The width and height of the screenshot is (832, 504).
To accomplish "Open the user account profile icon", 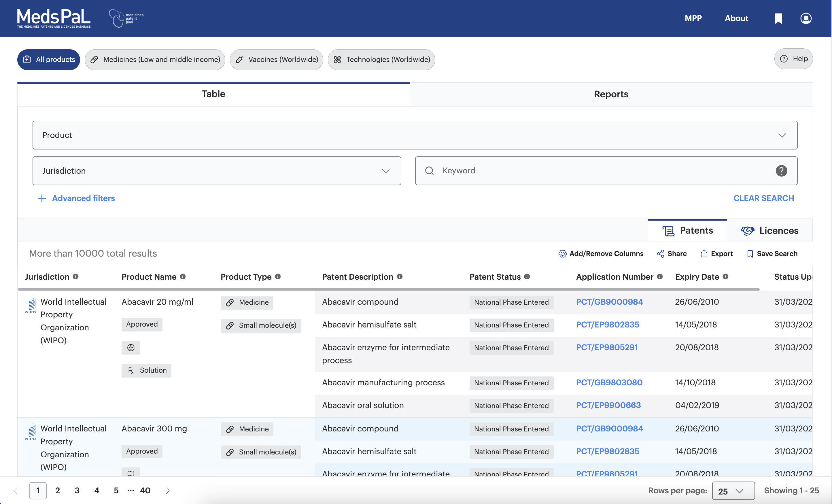I will (x=806, y=18).
